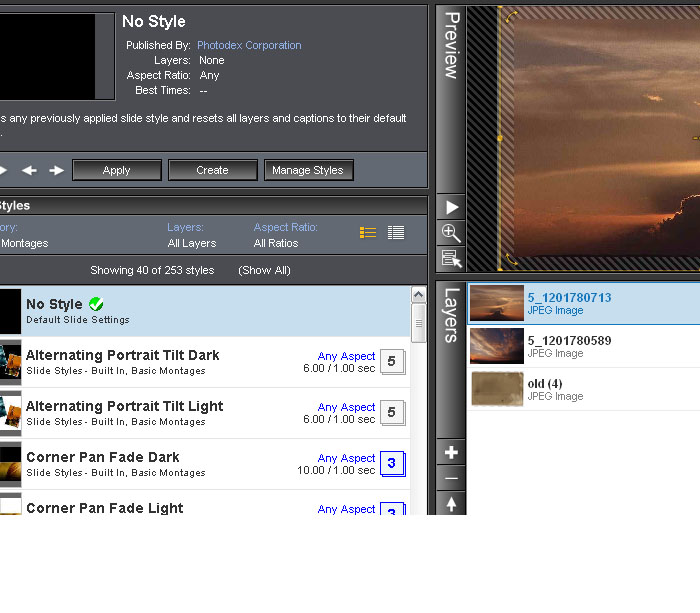Go to previous style with left arrow
The width and height of the screenshot is (700, 613).
point(30,171)
